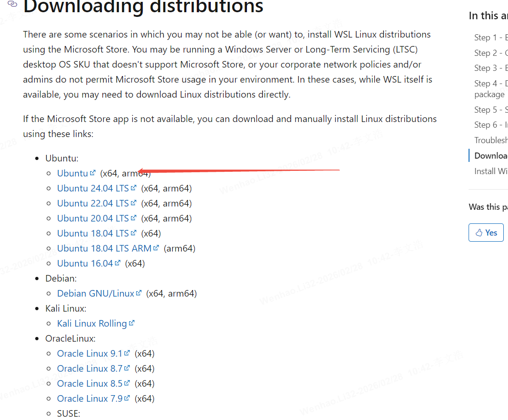Click the "OracleLinux:" list heading text

point(70,339)
